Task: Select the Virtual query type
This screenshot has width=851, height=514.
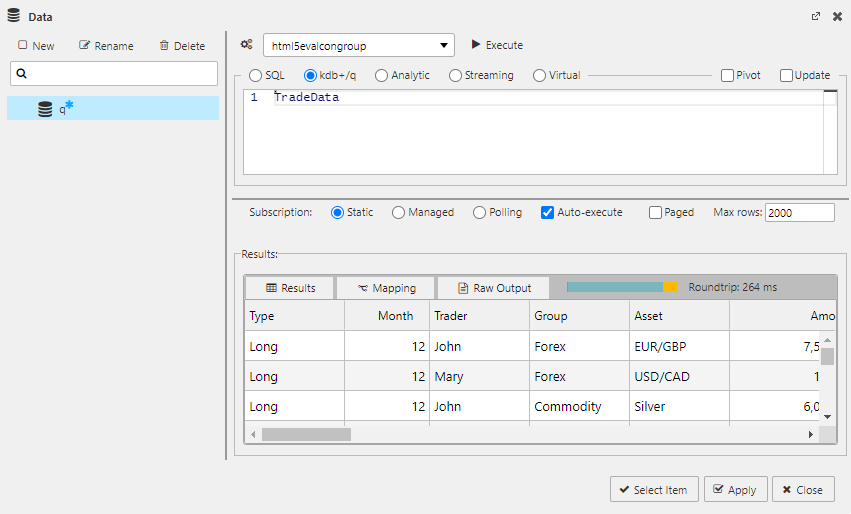Action: click(539, 75)
